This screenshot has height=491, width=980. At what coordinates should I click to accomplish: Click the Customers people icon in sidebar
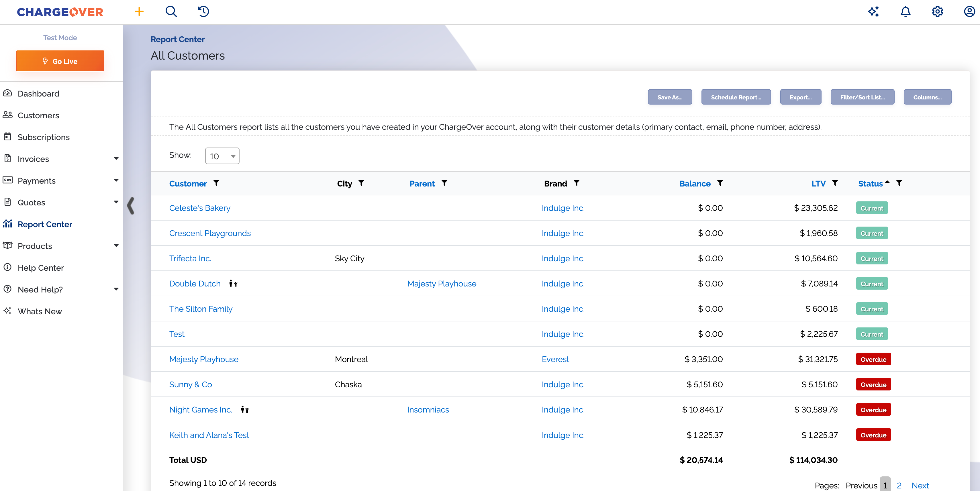[8, 115]
